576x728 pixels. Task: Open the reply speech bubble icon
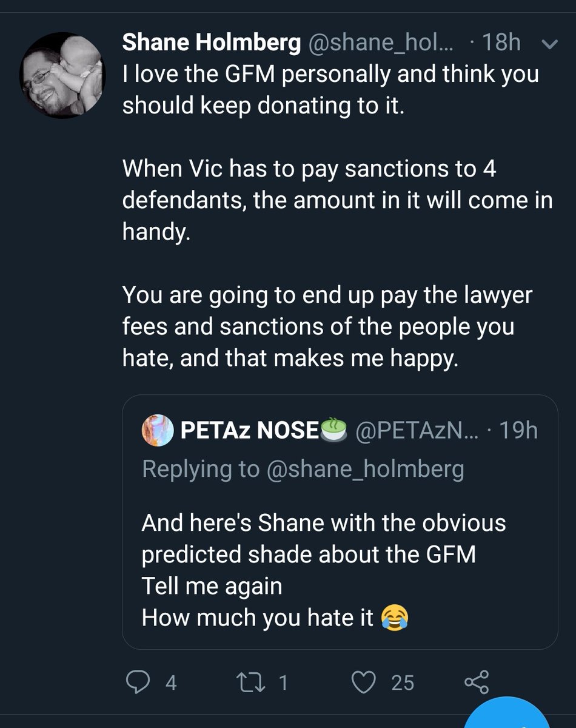[x=140, y=682]
